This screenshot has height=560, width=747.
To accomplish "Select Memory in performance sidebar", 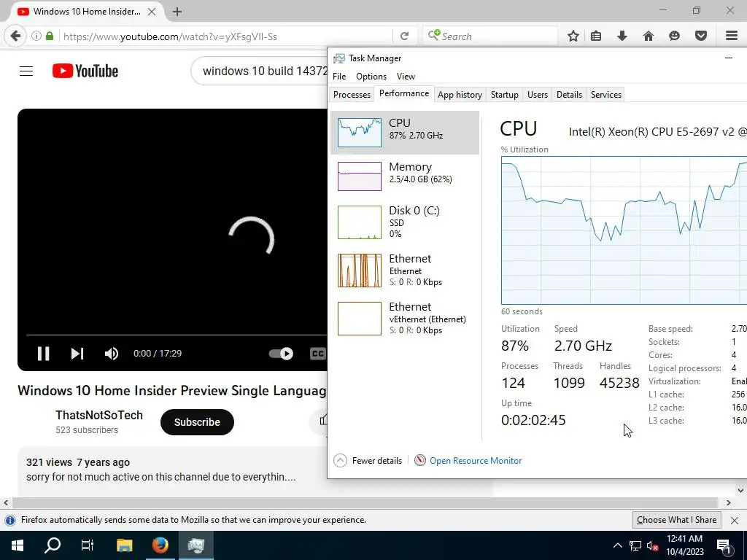I will click(x=405, y=176).
